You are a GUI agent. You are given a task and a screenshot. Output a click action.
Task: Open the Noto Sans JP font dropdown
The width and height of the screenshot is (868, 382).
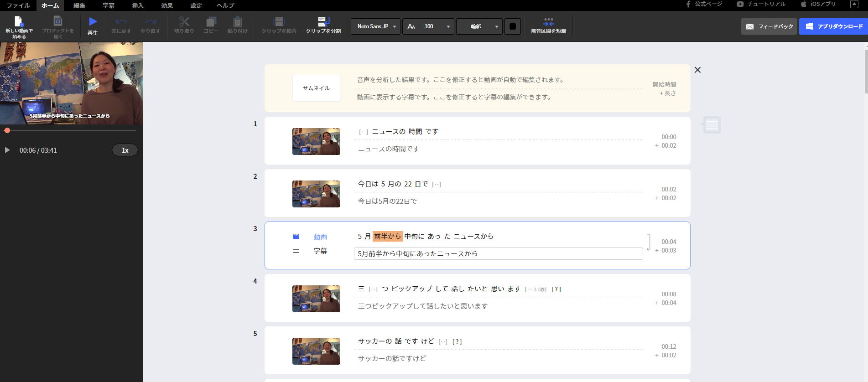(375, 26)
